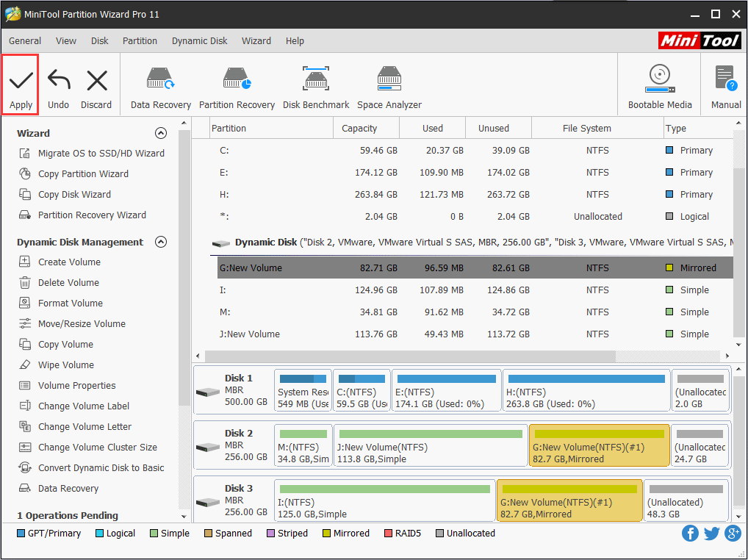Start the Copy Disk Wizard

tap(65, 194)
